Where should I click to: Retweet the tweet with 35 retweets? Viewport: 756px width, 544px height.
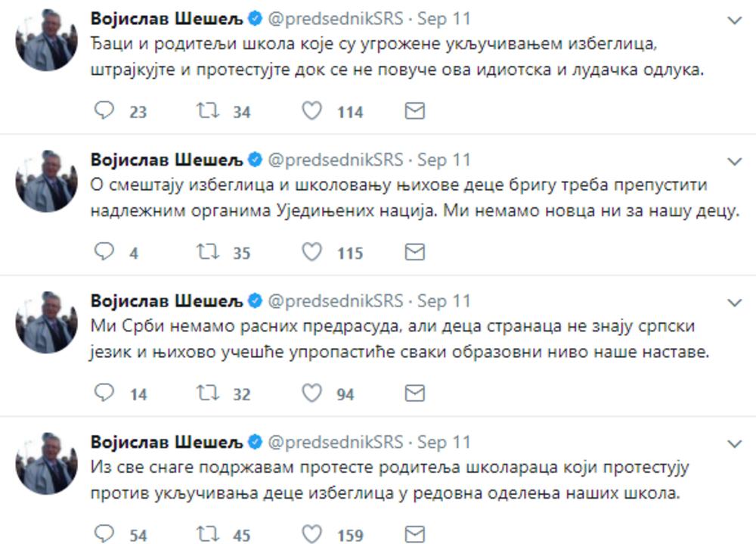point(206,252)
